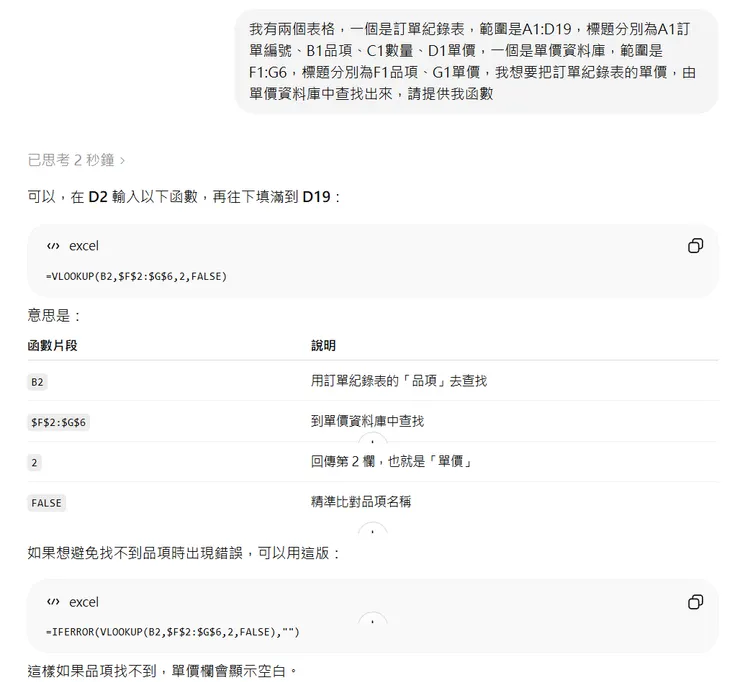Image resolution: width=740 pixels, height=682 pixels.
Task: Click the first excel language label
Action: click(x=84, y=246)
